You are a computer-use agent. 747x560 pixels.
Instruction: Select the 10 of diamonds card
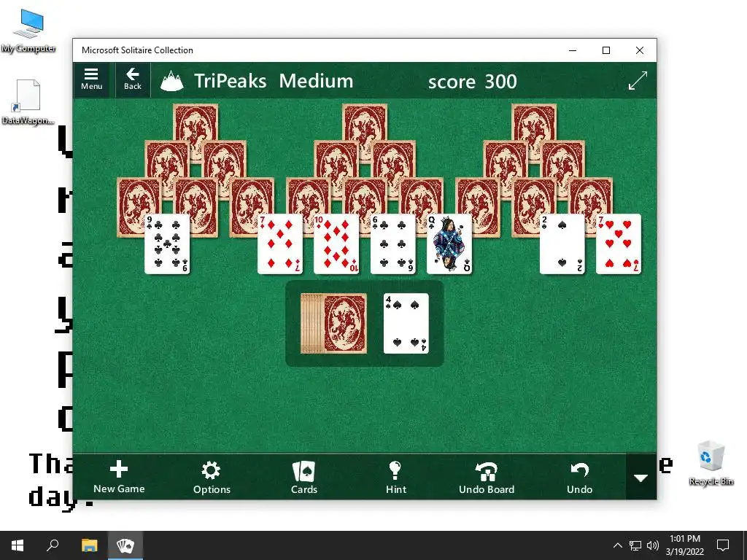pos(336,244)
